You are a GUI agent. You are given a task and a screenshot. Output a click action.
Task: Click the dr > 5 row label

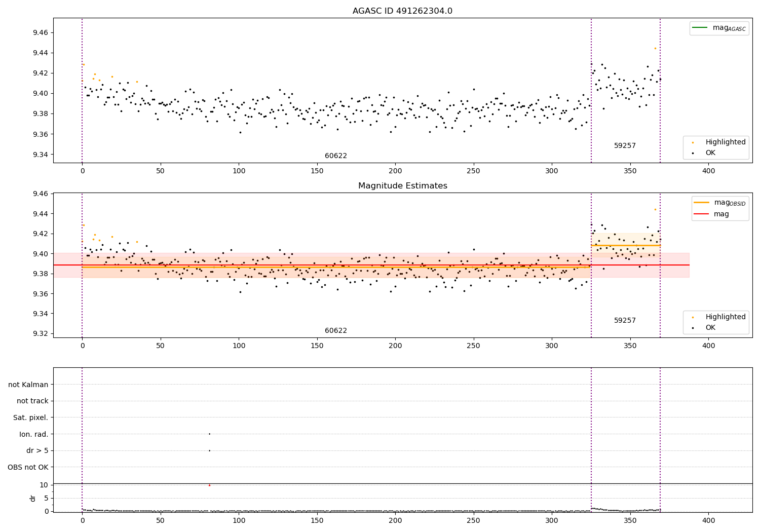coord(37,451)
